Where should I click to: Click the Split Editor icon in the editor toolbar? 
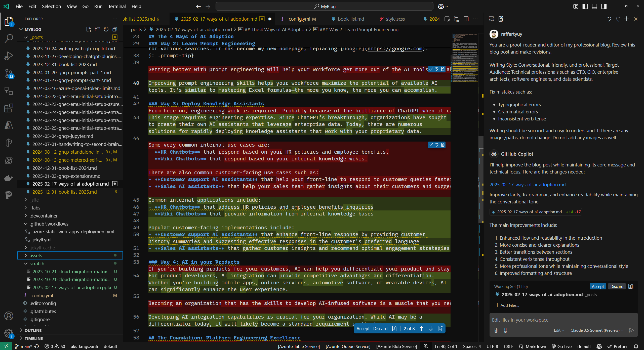click(466, 19)
